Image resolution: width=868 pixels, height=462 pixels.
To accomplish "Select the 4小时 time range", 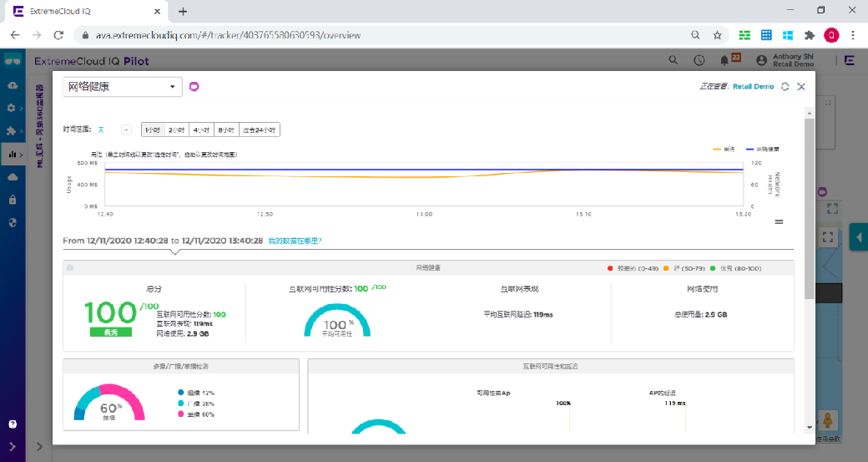I will [x=201, y=129].
